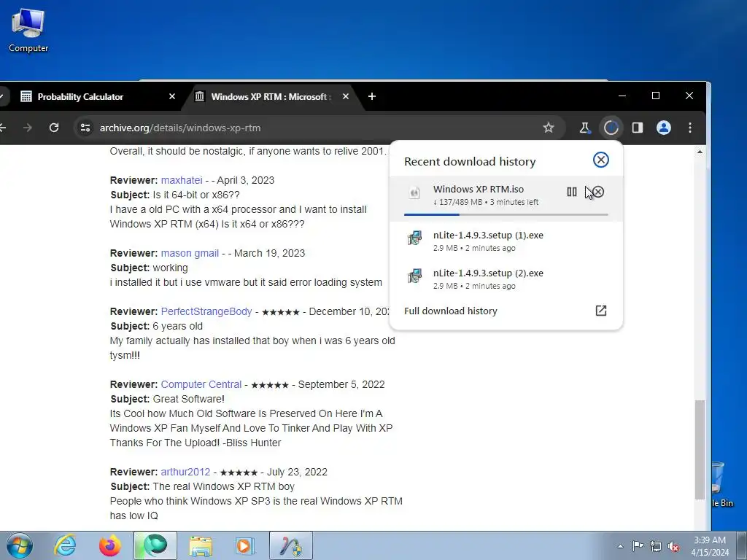Open the clock showing 3:39 AM

(x=710, y=545)
